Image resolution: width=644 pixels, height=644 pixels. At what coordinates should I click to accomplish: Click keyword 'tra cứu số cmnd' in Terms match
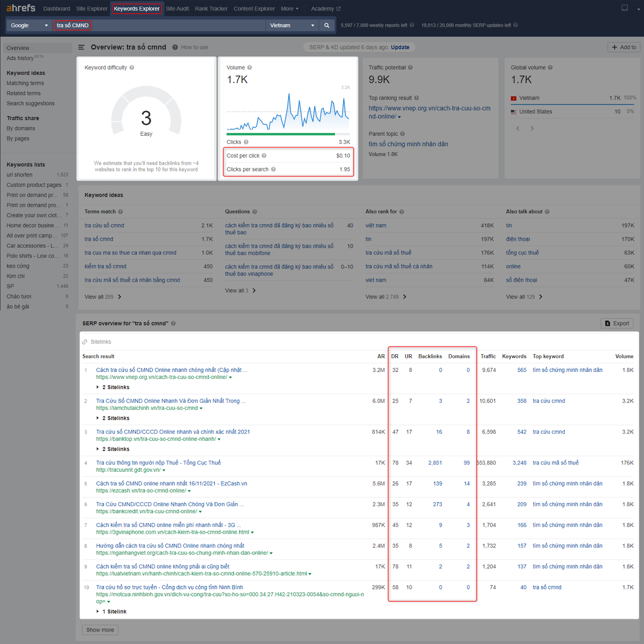(x=104, y=225)
